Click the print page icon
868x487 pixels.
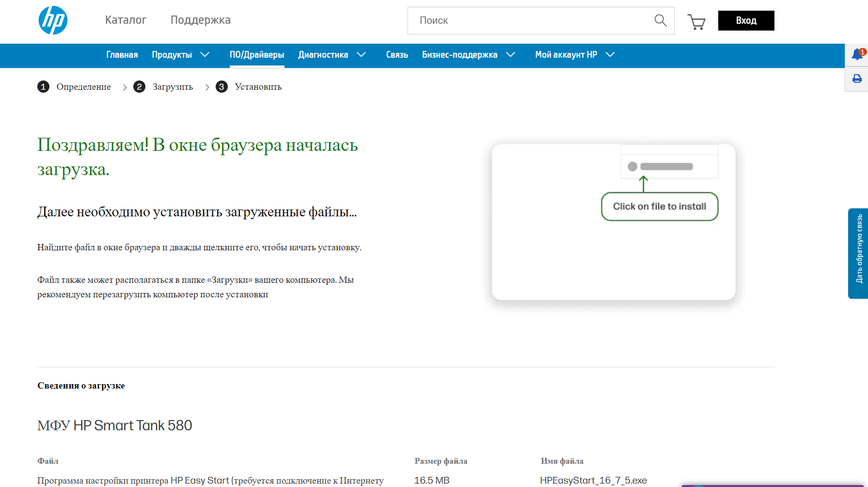[857, 79]
